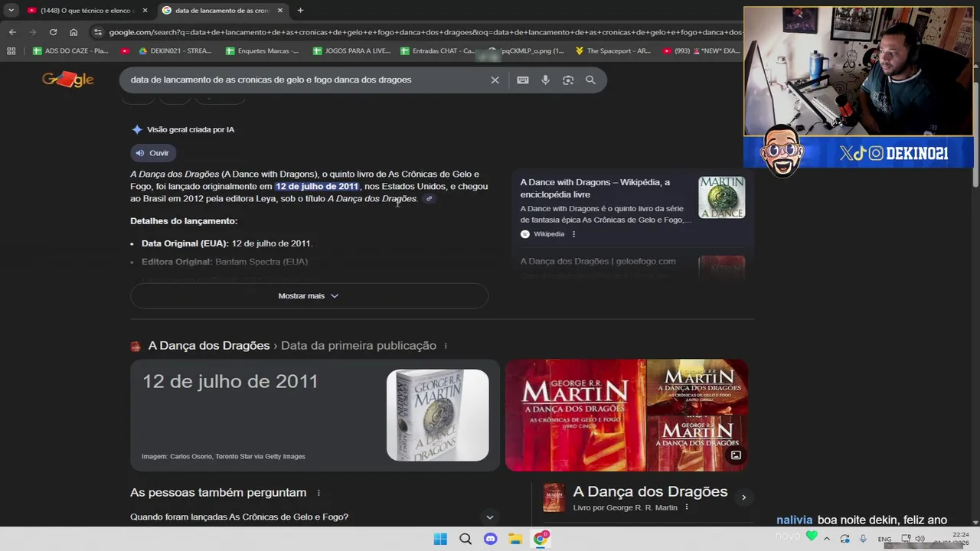980x551 pixels.
Task: Open the Wikipedia book cover thumbnail
Action: pos(721,197)
